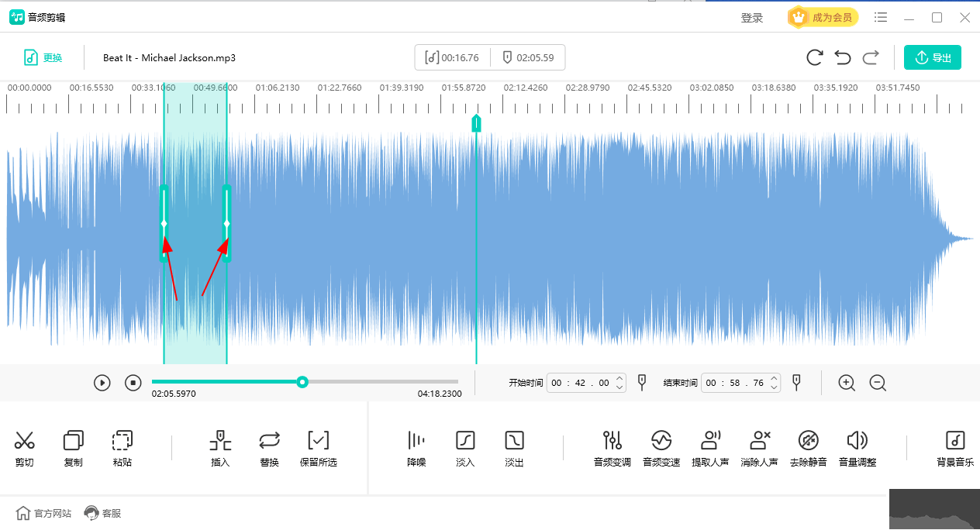The width and height of the screenshot is (980, 530).
Task: Click the Replace (替换) icon
Action: (270, 442)
